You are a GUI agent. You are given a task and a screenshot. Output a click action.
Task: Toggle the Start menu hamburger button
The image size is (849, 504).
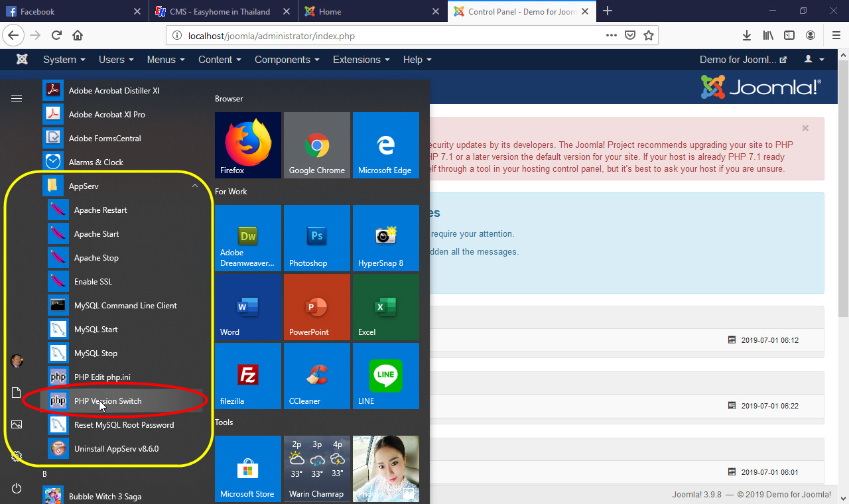[x=16, y=98]
